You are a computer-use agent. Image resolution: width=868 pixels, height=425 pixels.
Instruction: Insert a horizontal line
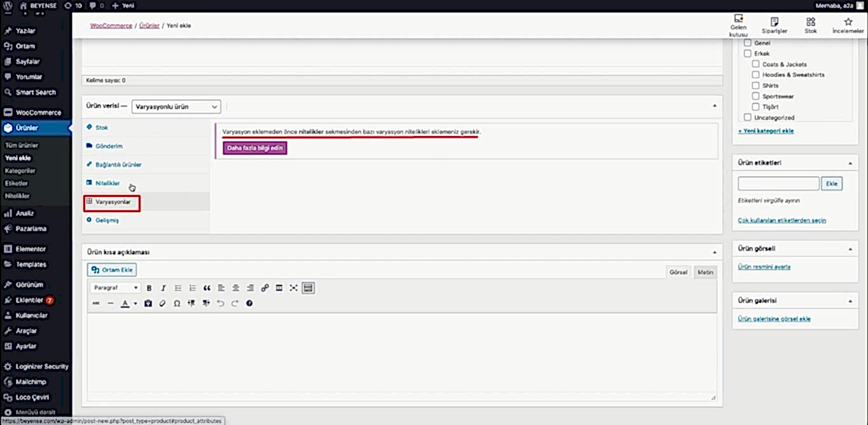[111, 304]
